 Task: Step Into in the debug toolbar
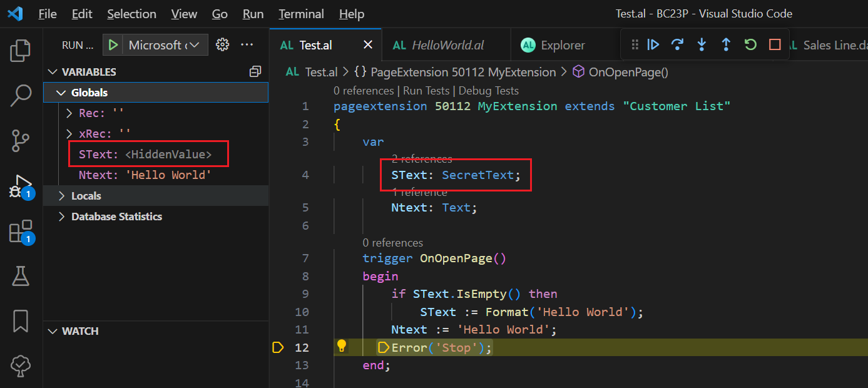point(702,44)
